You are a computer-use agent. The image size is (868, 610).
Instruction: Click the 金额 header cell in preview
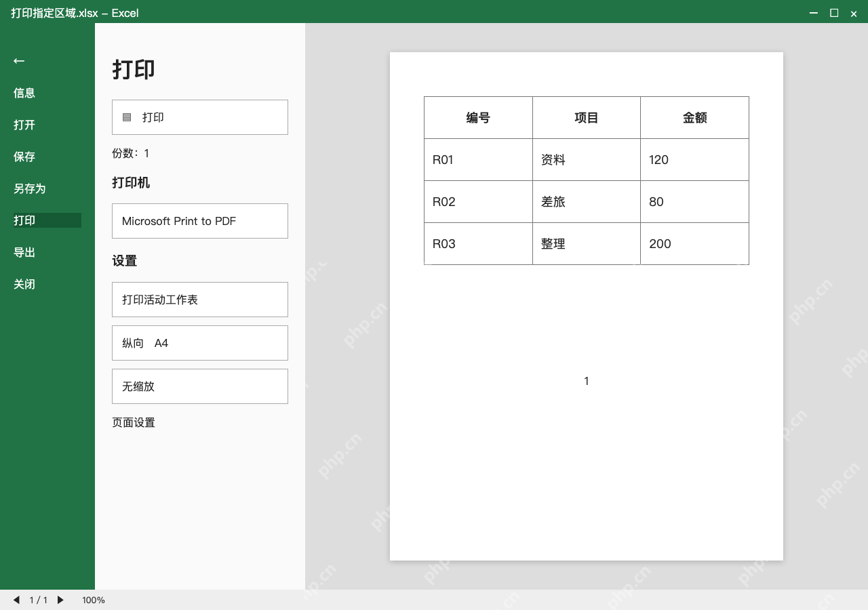[x=695, y=118]
